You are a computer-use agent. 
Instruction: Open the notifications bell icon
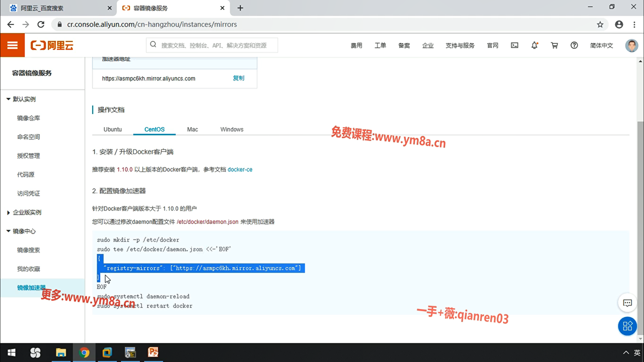point(535,45)
